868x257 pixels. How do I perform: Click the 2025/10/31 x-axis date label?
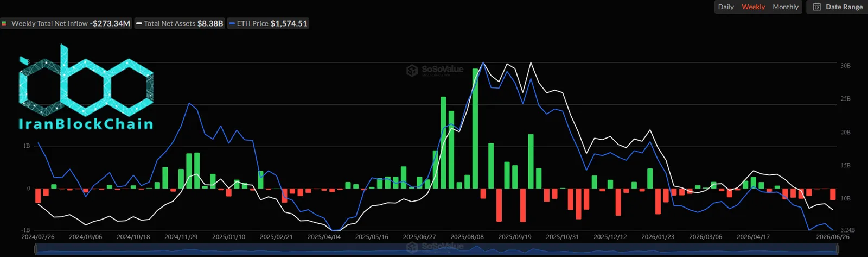563,237
